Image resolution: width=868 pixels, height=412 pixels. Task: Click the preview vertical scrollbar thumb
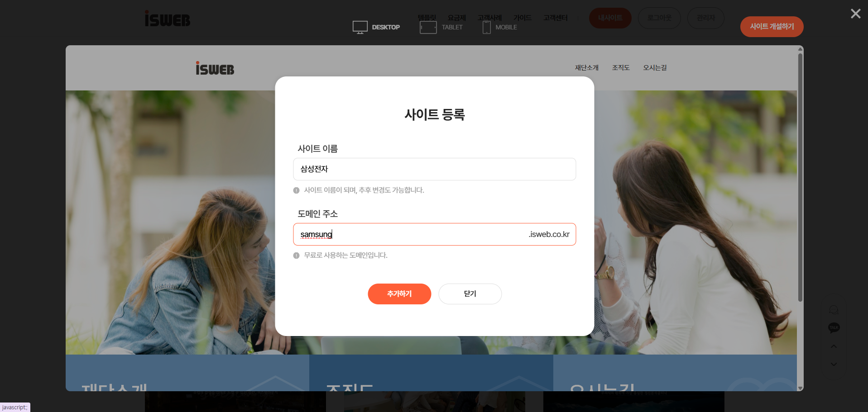[800, 178]
